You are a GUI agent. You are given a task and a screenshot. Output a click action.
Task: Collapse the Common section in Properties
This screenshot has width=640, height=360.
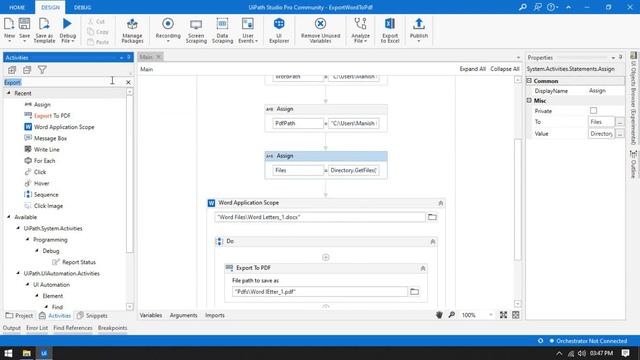point(529,81)
